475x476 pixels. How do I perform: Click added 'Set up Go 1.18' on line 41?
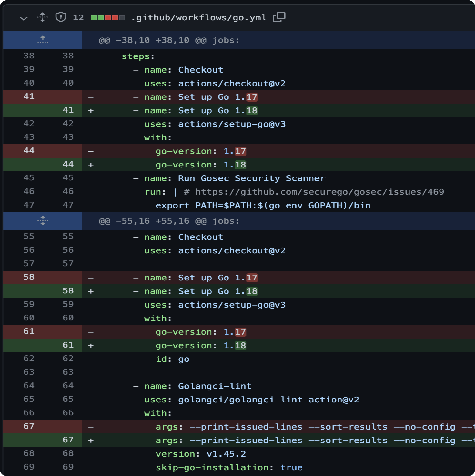click(x=218, y=111)
